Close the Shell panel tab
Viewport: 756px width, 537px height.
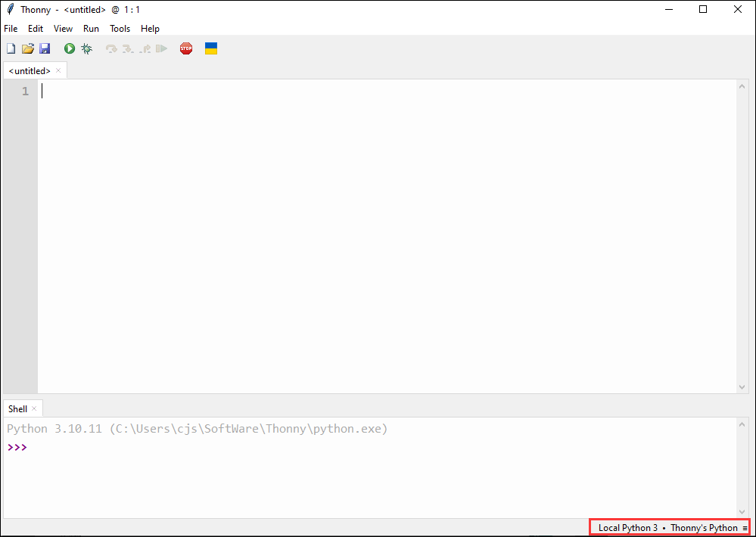pyautogui.click(x=34, y=408)
